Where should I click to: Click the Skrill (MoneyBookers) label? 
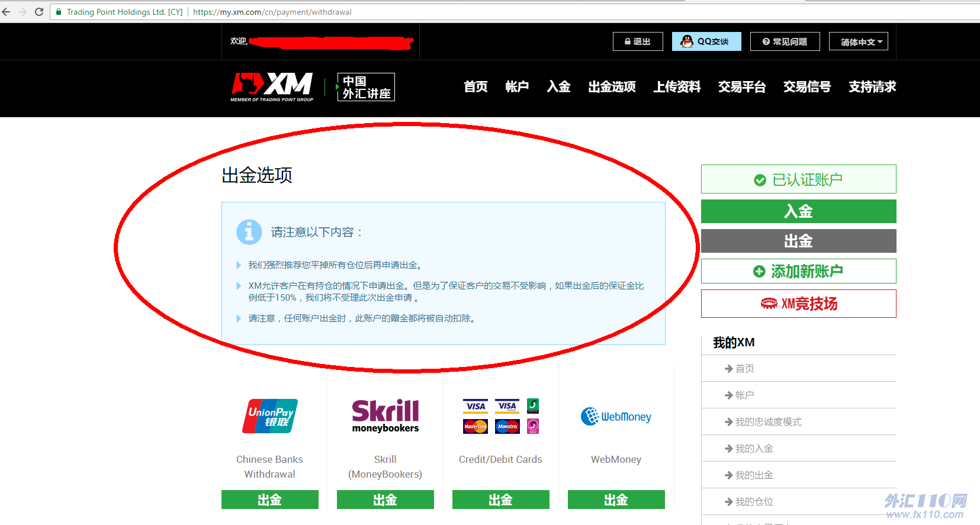pyautogui.click(x=385, y=466)
